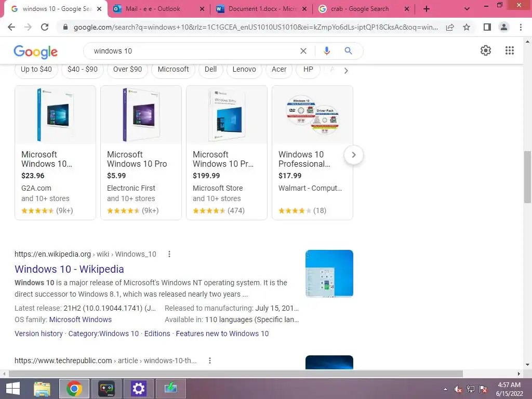Open a new browser tab

coord(427,9)
